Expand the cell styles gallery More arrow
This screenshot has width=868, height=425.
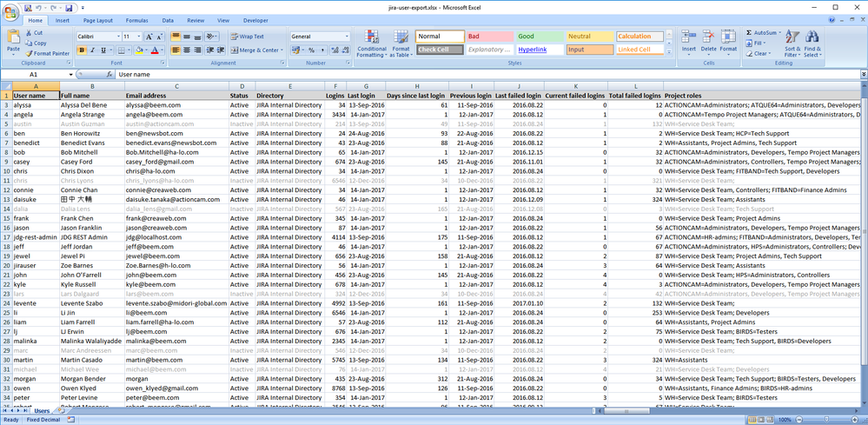click(x=669, y=52)
